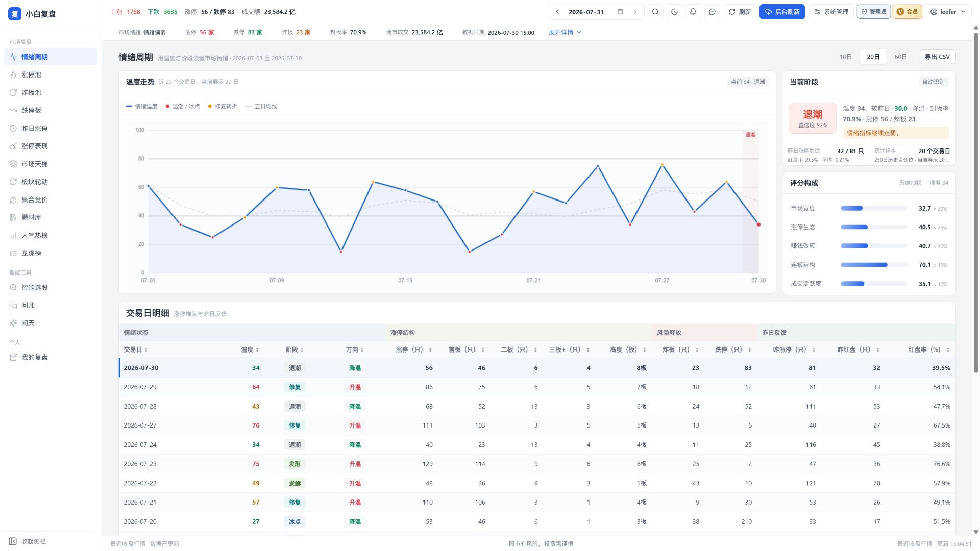Click the 后台刷新 button
Viewport: 980px width, 551px height.
click(x=782, y=12)
